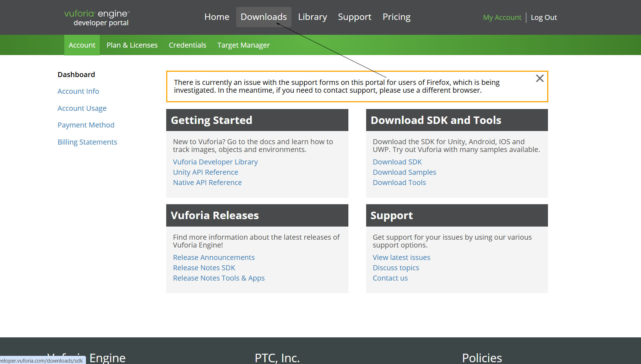Open Billing Statements from the sidebar
641x364 pixels.
87,142
